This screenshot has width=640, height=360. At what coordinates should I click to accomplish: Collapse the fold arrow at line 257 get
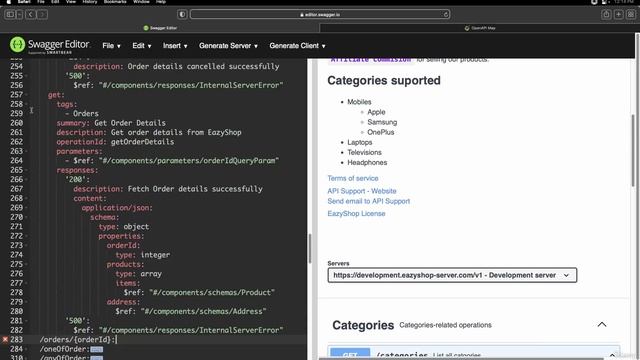coord(26,95)
